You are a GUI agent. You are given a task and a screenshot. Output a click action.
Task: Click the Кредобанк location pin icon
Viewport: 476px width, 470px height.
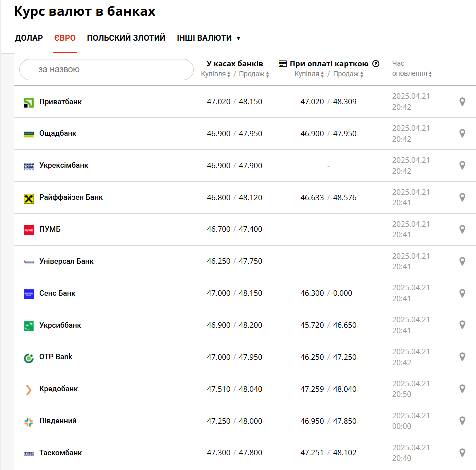click(x=462, y=389)
